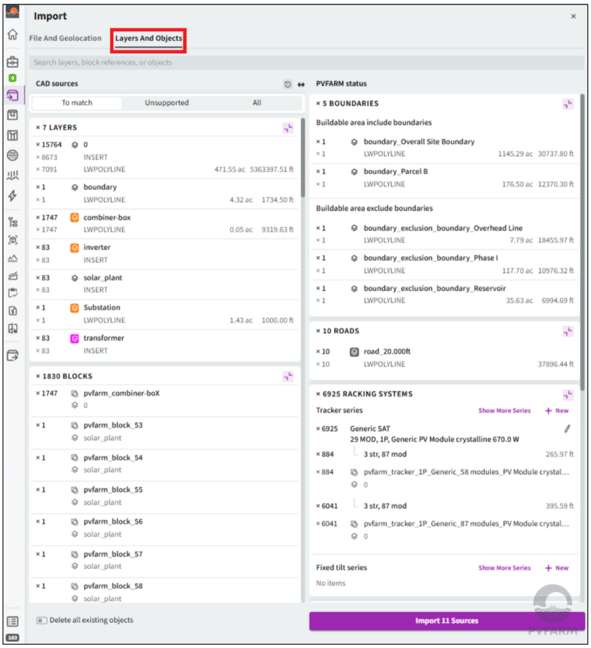
Task: Click Import 11 Sources button
Action: click(x=447, y=621)
